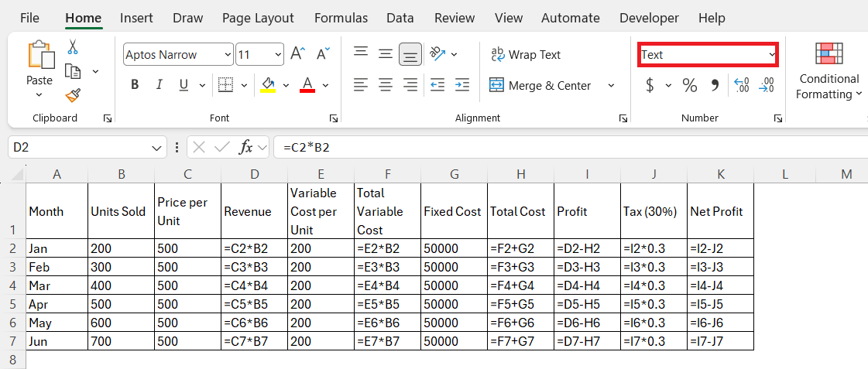
Task: Open the font name dropdown
Action: pyautogui.click(x=228, y=55)
